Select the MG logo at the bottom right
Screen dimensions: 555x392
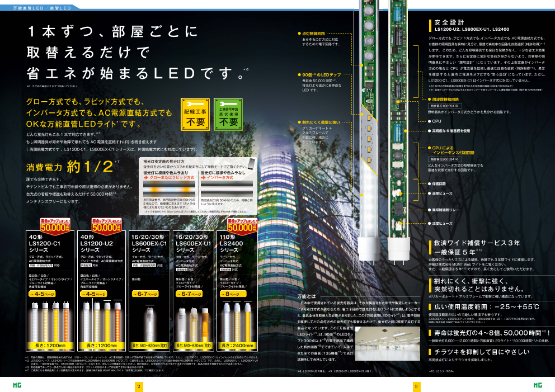click(539, 385)
